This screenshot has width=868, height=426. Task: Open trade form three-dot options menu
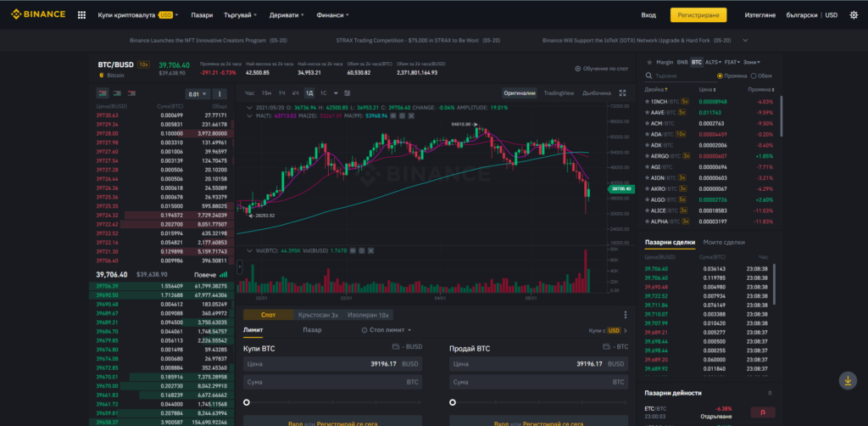626,315
